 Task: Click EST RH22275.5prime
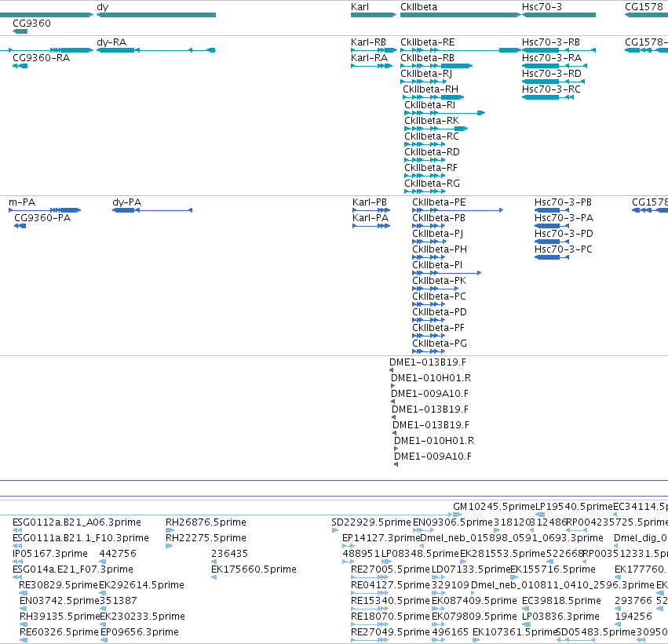tap(169, 546)
